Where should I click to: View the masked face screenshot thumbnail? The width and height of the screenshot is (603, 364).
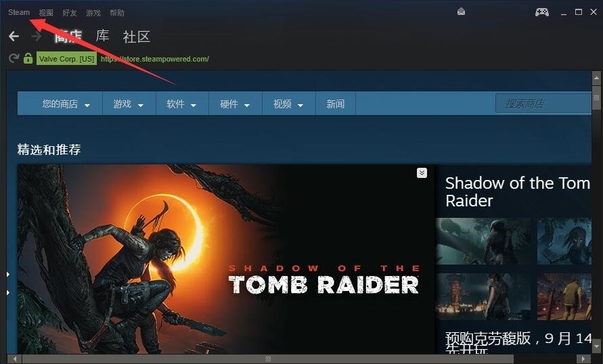tap(564, 241)
